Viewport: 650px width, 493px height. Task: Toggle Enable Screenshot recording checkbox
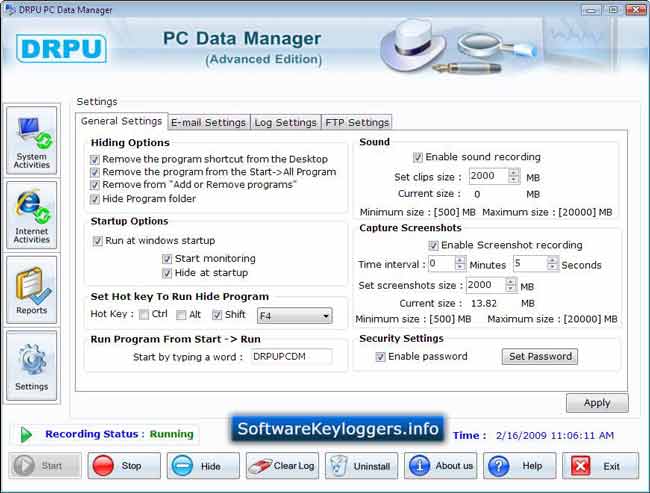pyautogui.click(x=433, y=245)
